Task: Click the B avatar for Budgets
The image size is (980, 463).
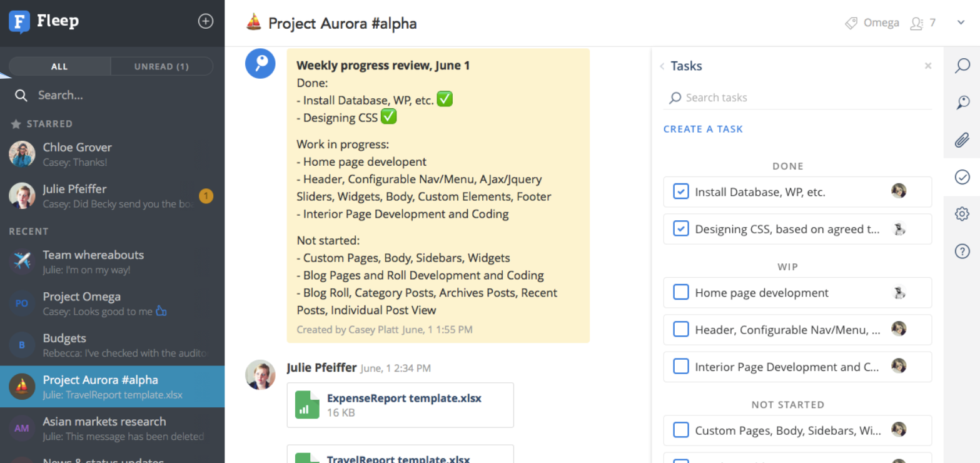Action: pyautogui.click(x=22, y=345)
